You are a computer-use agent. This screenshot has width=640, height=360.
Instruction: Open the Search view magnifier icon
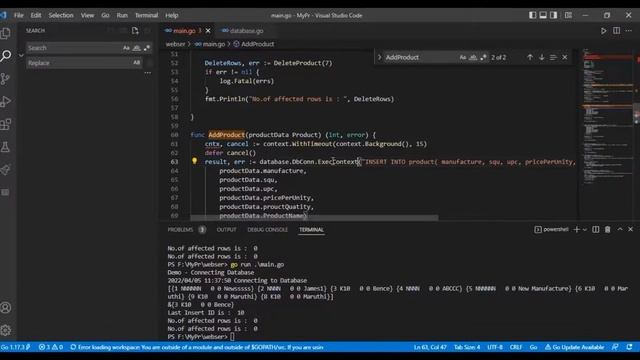[6, 56]
